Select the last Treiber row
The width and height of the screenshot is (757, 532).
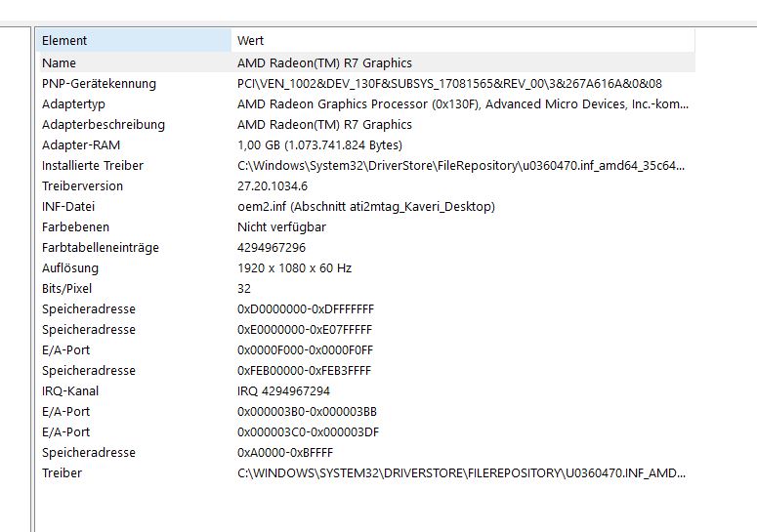click(x=63, y=472)
